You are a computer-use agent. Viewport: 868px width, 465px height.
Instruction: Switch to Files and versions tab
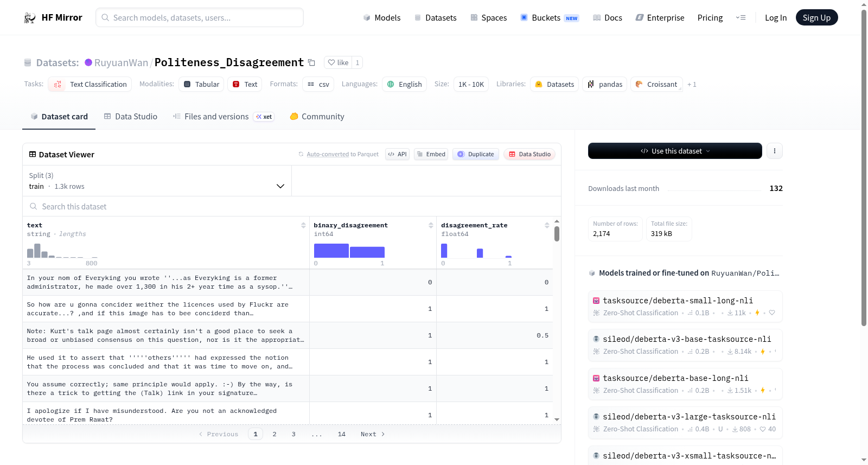(223, 116)
